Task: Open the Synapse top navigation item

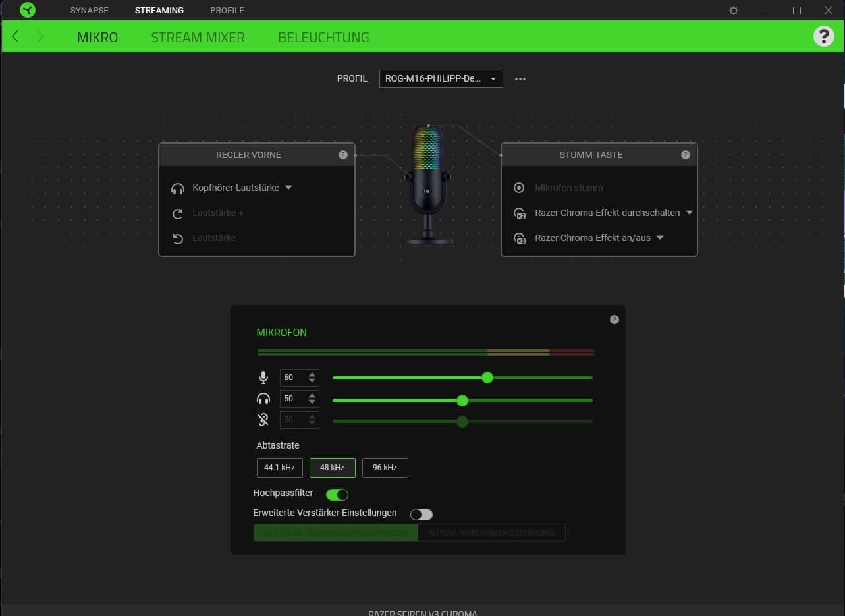Action: point(90,11)
